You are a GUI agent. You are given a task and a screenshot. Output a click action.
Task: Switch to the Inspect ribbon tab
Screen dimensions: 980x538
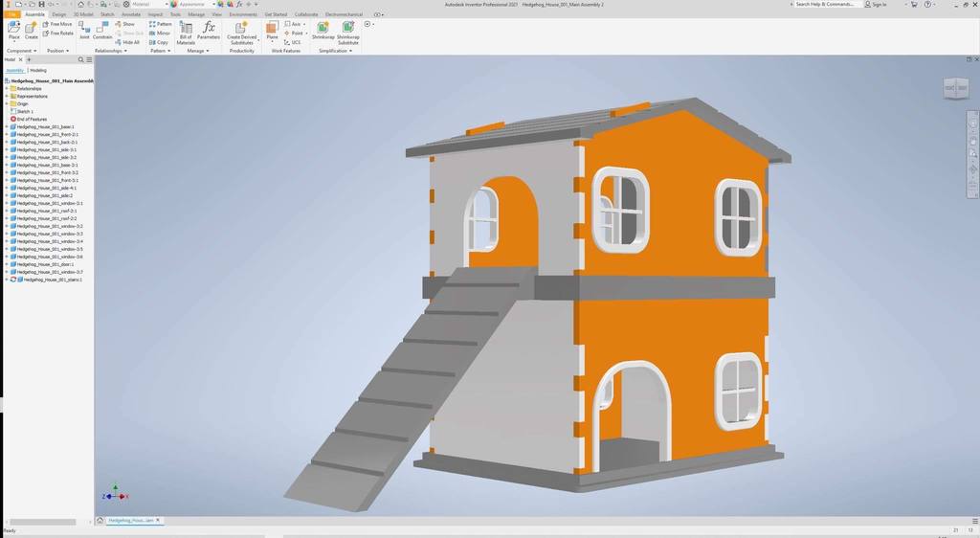tap(156, 14)
